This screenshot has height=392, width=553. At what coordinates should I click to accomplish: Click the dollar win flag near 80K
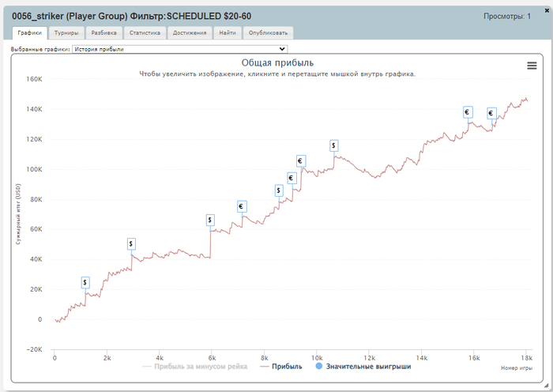pyautogui.click(x=279, y=191)
